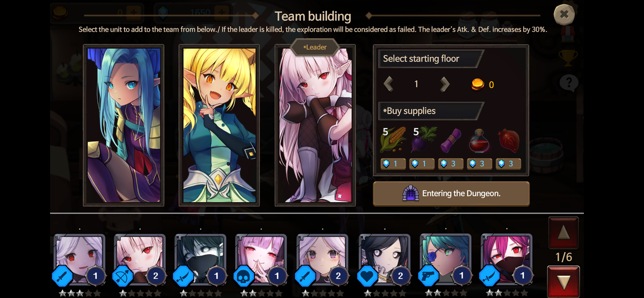Remove the blonde unit from team
This screenshot has width=644, height=298.
[219, 125]
